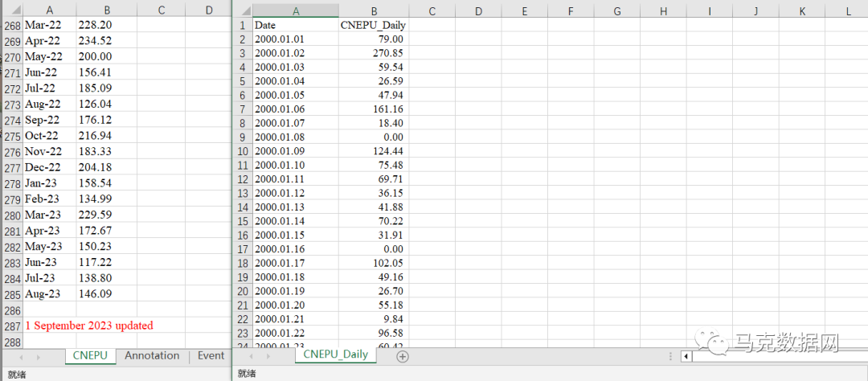The image size is (868, 381).
Task: Click date cell 2000.01.06
Action: click(296, 109)
